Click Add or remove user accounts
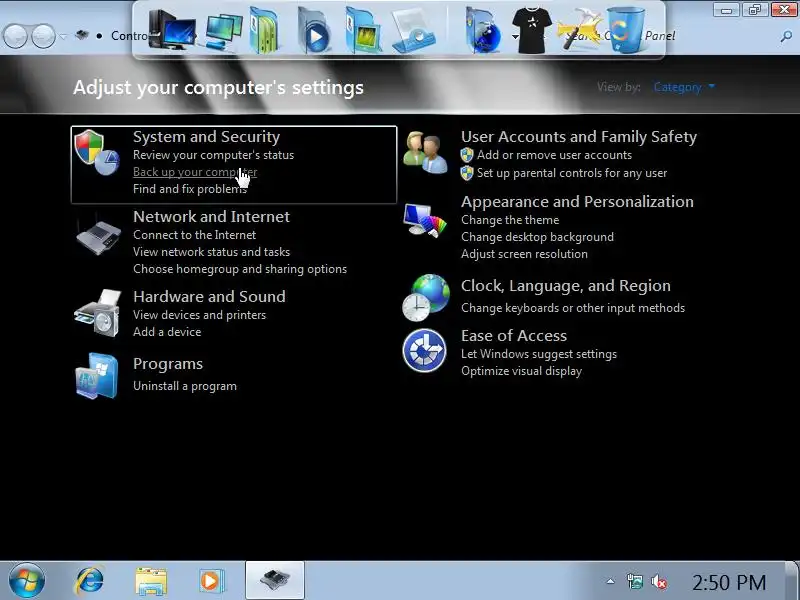 point(554,155)
